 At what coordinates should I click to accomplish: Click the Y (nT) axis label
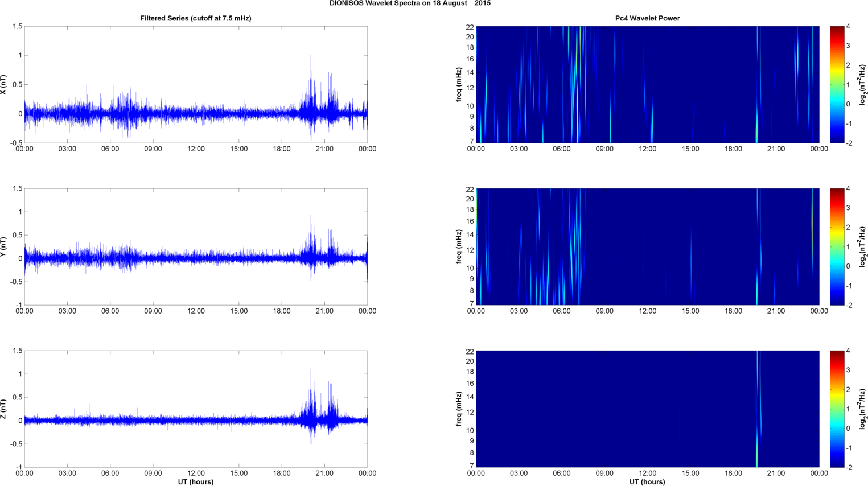pos(4,246)
